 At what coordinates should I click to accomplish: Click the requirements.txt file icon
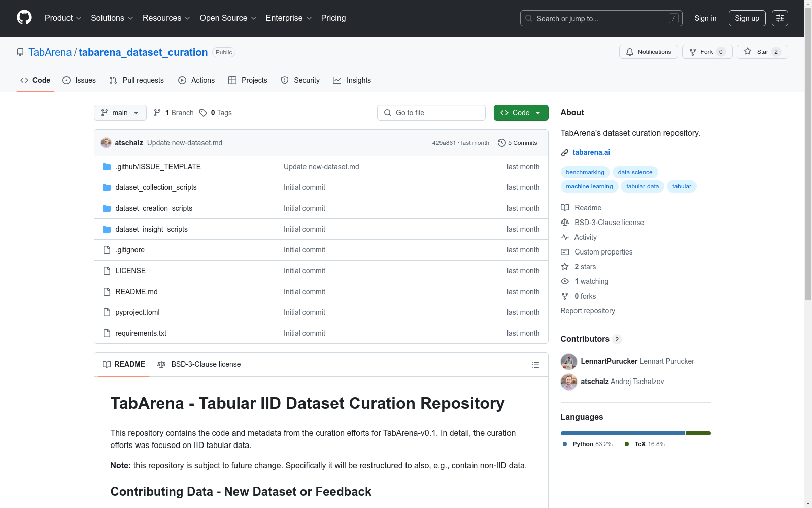(107, 333)
